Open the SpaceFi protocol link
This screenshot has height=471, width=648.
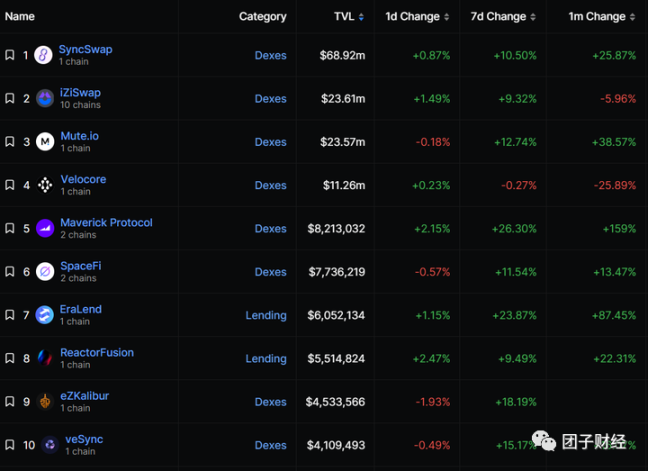[81, 266]
